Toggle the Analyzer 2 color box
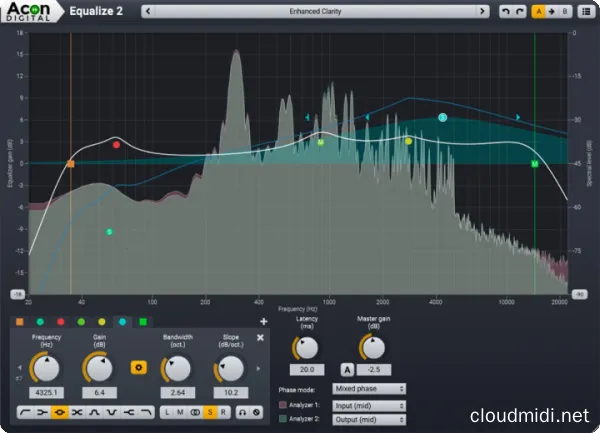The height and width of the screenshot is (433, 600). [283, 419]
